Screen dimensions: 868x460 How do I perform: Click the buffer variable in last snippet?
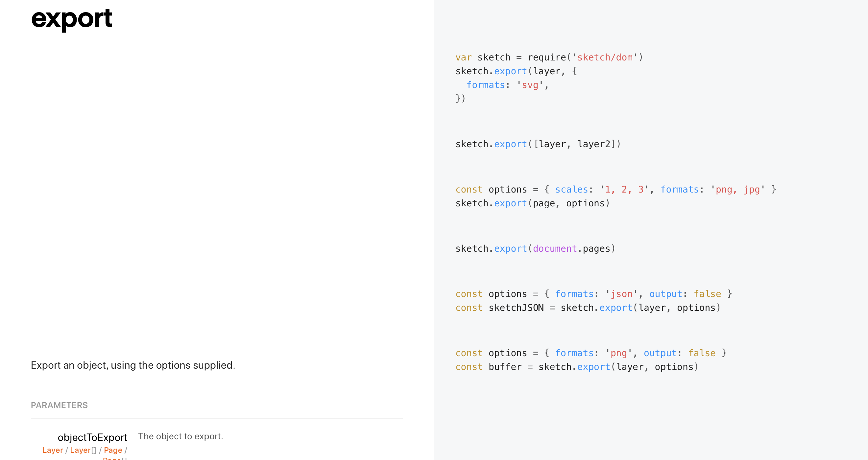pyautogui.click(x=505, y=367)
